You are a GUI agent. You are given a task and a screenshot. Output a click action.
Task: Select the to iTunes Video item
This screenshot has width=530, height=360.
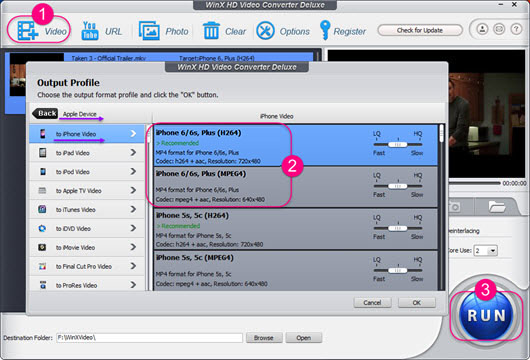point(87,210)
